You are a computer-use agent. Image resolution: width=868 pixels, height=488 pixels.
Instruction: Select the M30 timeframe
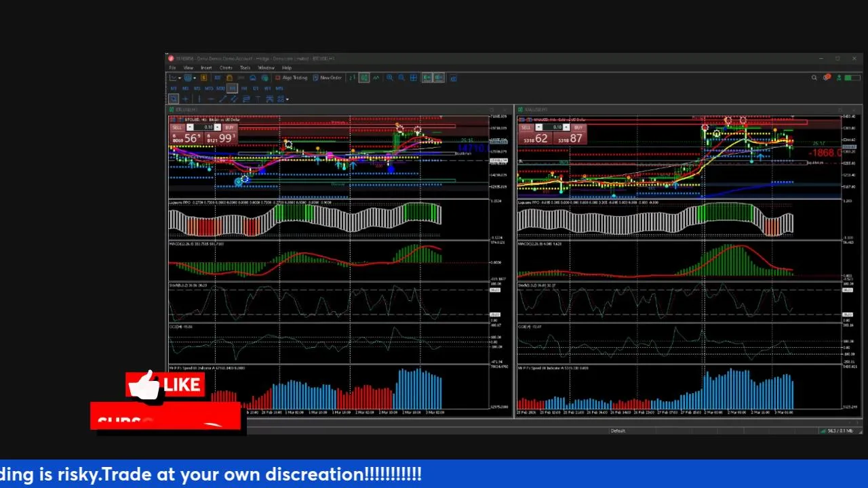click(220, 88)
